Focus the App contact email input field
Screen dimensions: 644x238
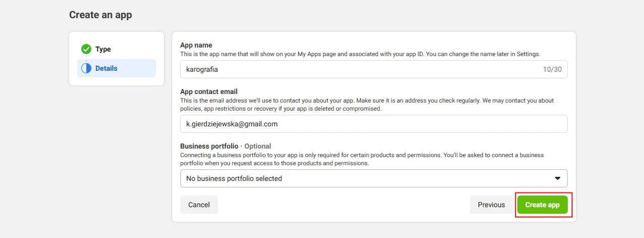point(373,124)
